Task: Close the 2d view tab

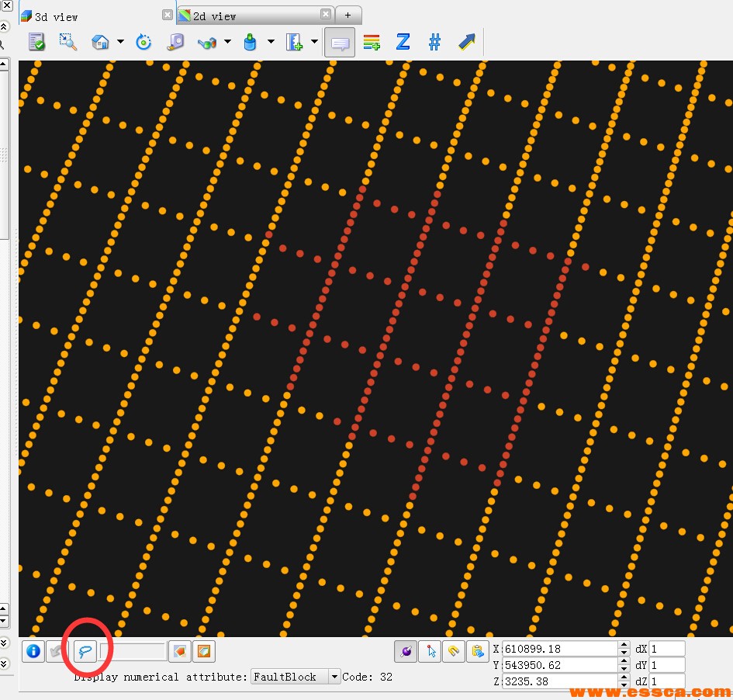Action: pos(326,15)
